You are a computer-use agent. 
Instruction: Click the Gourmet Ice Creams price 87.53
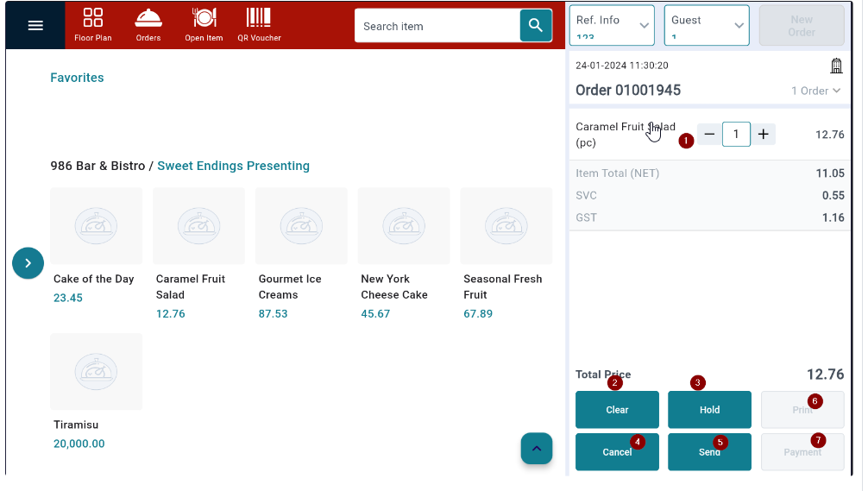[x=273, y=314]
